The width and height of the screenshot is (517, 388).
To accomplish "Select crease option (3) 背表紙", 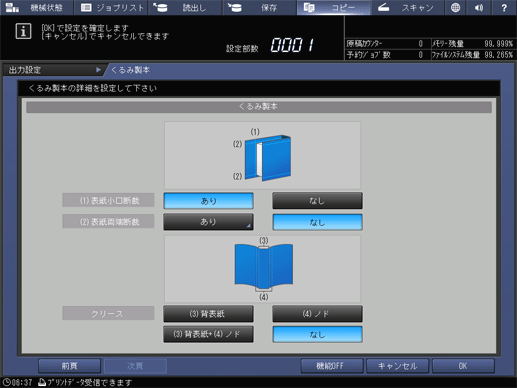I will coord(208,314).
